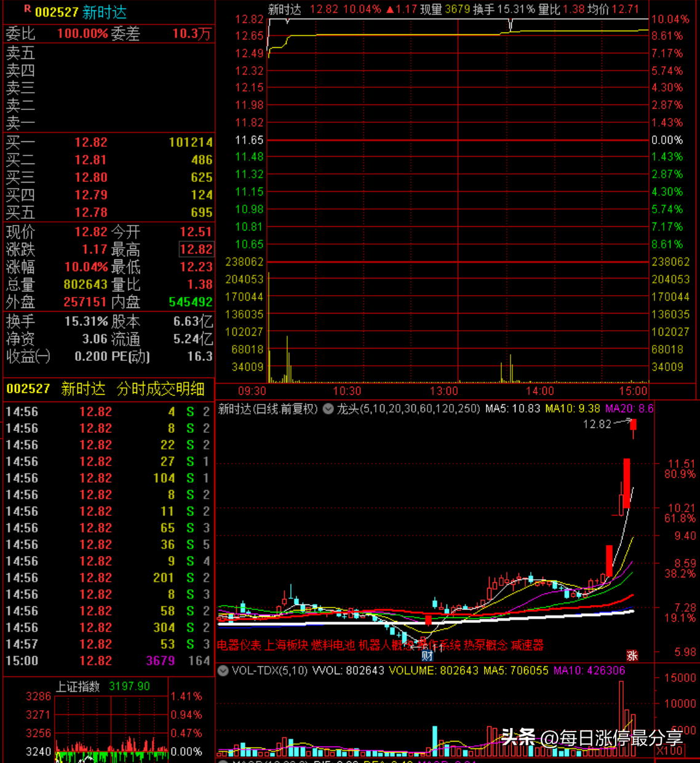Click the 涨 limit-up marker icon
The image size is (700, 763).
tap(632, 655)
